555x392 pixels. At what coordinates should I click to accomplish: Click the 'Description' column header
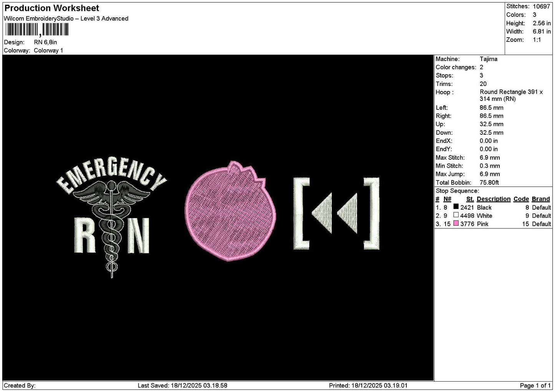pos(494,199)
